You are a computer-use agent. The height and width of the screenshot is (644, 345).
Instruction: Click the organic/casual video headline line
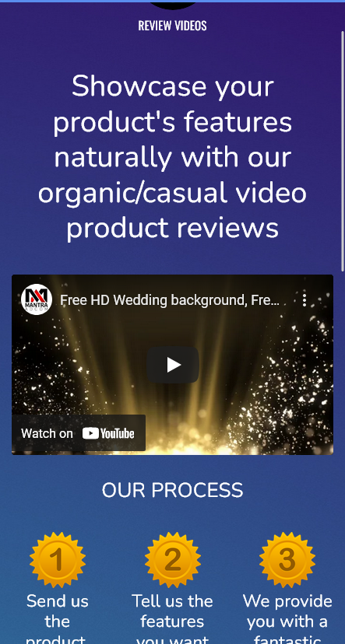tap(172, 193)
